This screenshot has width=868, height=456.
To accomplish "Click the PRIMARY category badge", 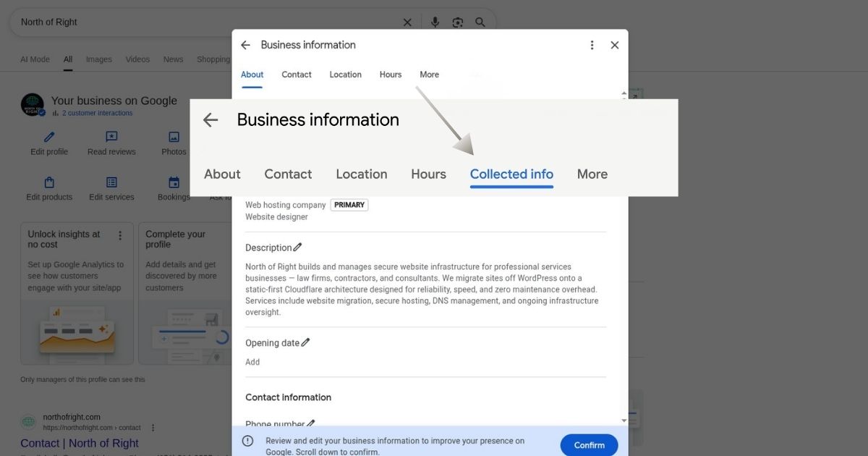I will (349, 205).
